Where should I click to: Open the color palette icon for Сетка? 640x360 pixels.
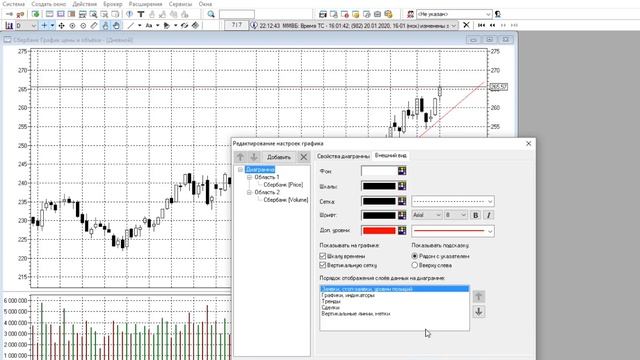(402, 201)
